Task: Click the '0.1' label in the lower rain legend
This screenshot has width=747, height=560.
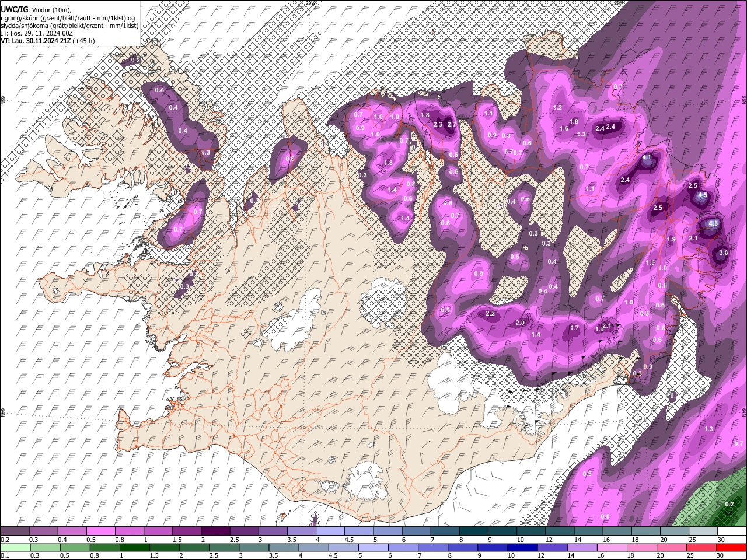Action: 5,556
